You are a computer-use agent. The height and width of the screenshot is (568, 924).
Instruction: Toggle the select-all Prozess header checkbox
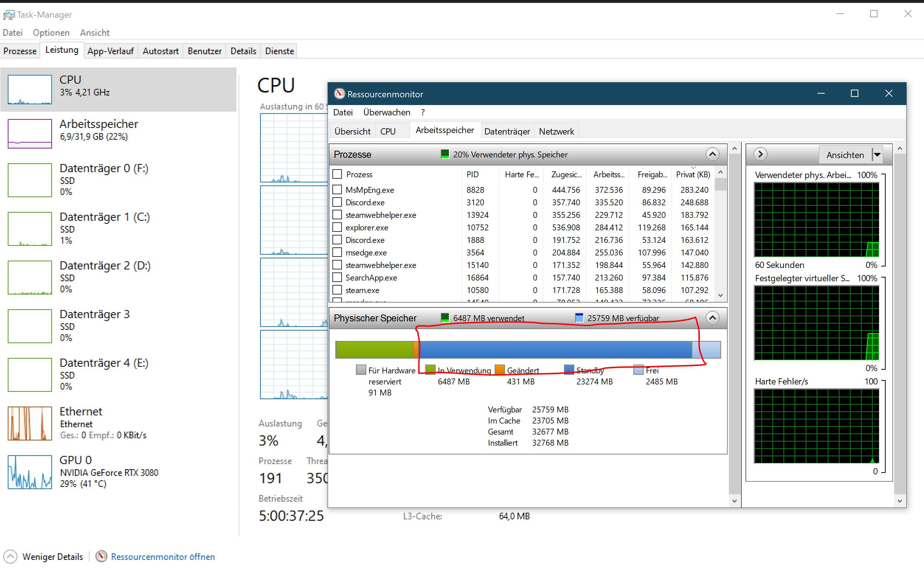[337, 174]
